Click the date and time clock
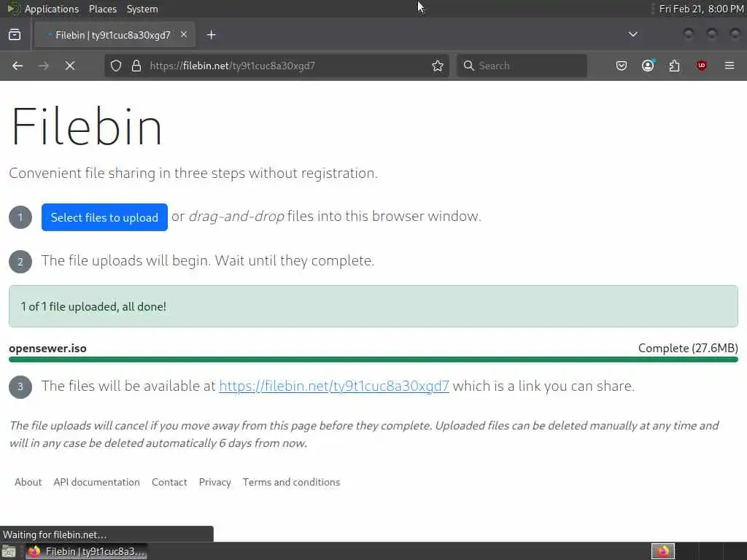This screenshot has width=747, height=560. pyautogui.click(x=701, y=9)
